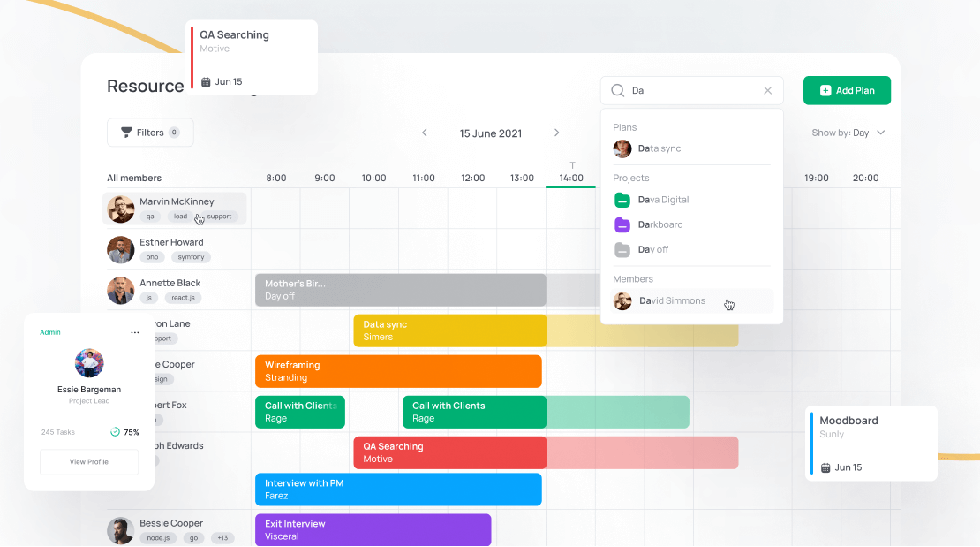The image size is (980, 547).
Task: Click into the search input containing 'Da'
Action: [692, 91]
